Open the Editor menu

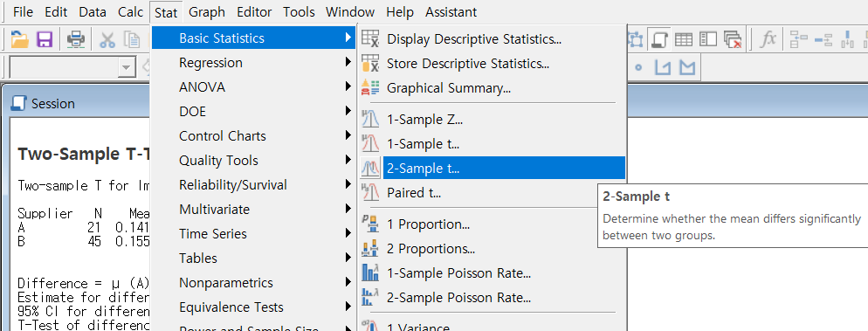coord(254,11)
